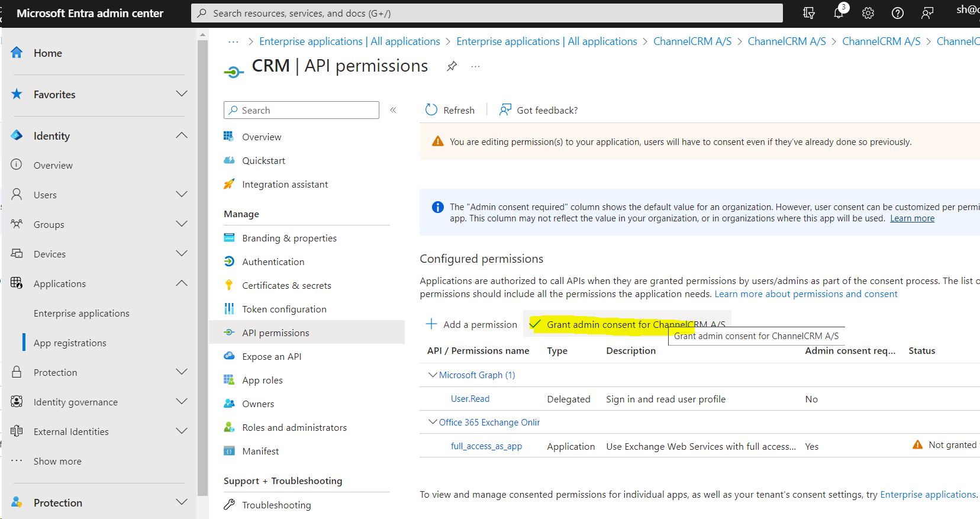Screen dimensions: 980x519
Task: Click the Status column header
Action: (x=922, y=351)
